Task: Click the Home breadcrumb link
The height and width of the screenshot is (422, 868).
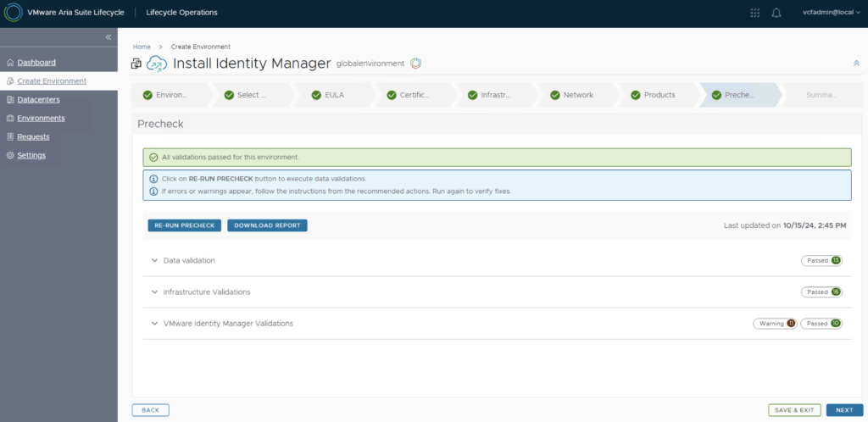Action: 142,47
